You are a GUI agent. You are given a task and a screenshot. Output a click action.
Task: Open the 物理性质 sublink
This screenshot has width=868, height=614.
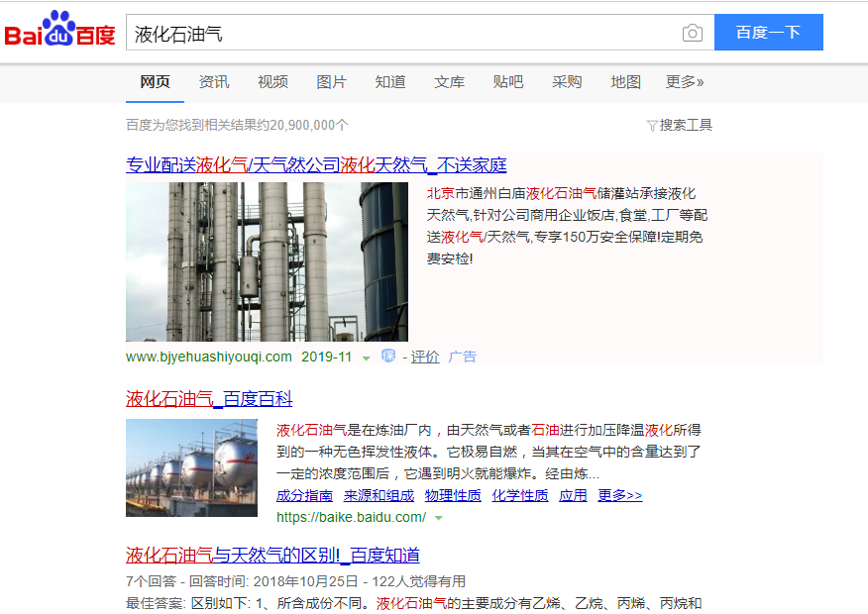tap(453, 495)
